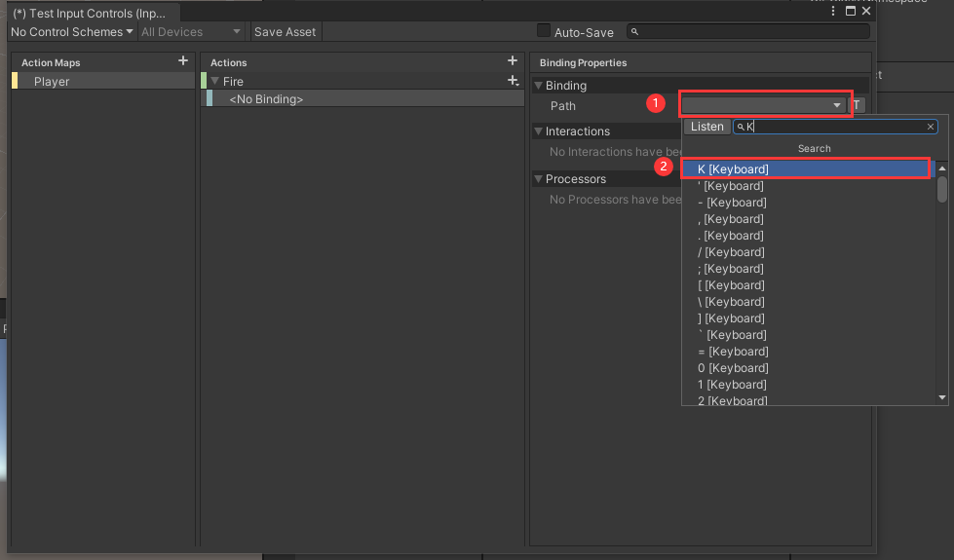Open the Path binding dropdown

click(x=765, y=105)
